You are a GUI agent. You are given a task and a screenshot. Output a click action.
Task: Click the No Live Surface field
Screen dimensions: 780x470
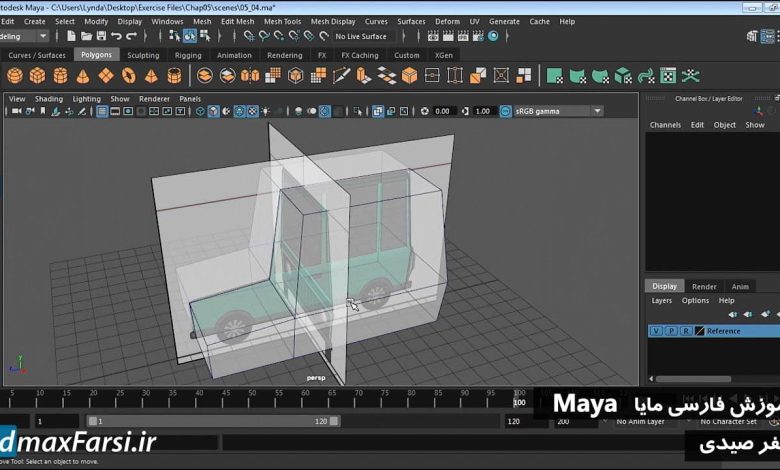[362, 37]
